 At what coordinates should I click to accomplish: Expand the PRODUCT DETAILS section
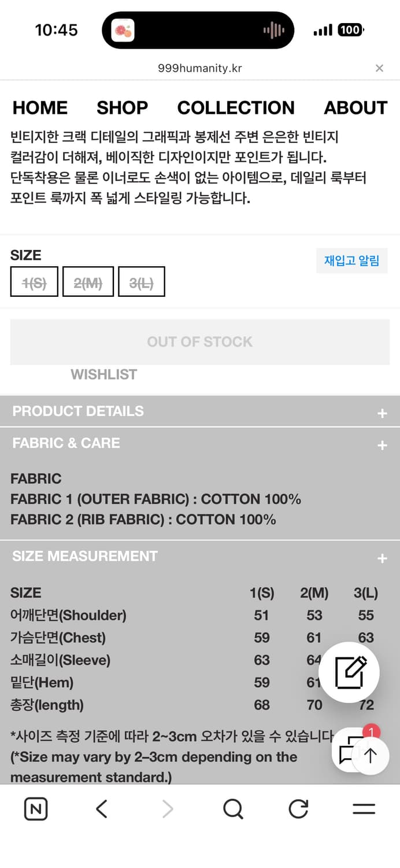382,413
